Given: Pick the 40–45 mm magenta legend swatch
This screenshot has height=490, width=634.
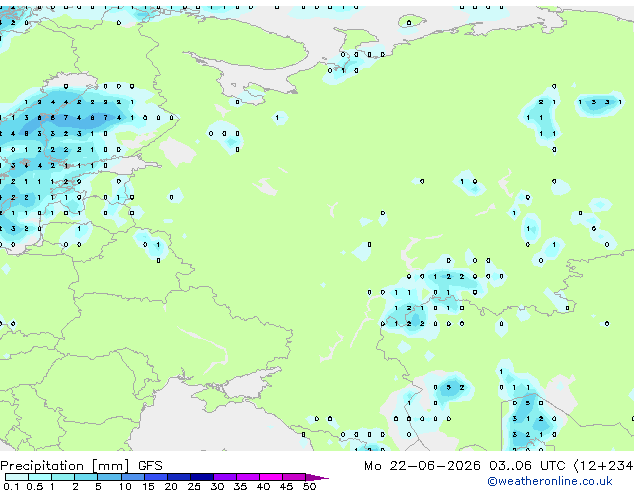Looking at the screenshot, I should click(x=271, y=477).
